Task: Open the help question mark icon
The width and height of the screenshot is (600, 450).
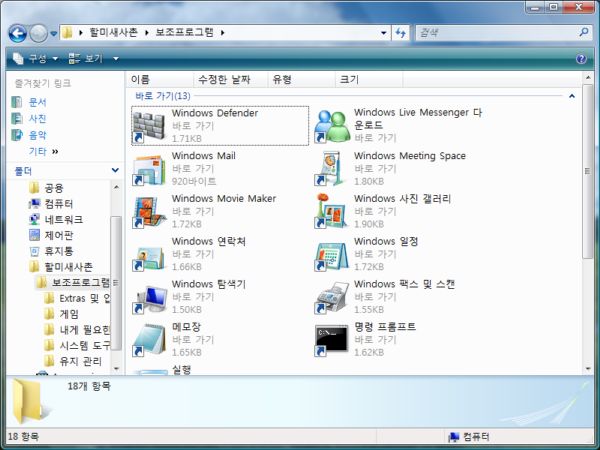Action: (x=581, y=59)
